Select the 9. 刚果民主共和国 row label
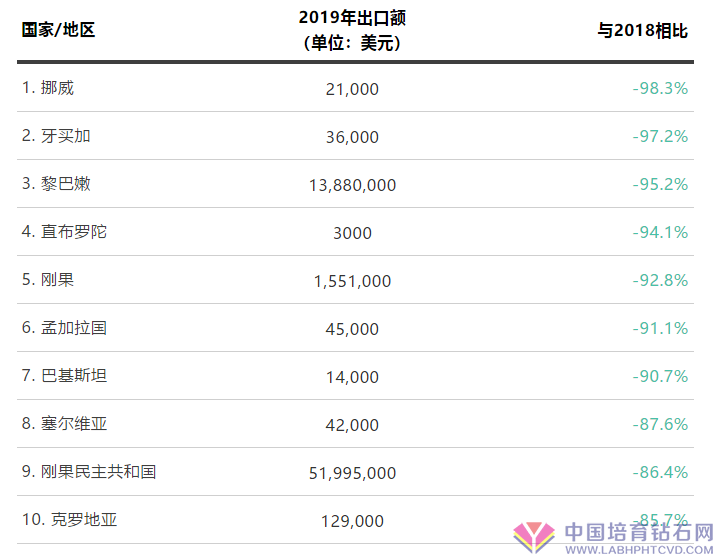The height and width of the screenshot is (556, 713). (89, 471)
